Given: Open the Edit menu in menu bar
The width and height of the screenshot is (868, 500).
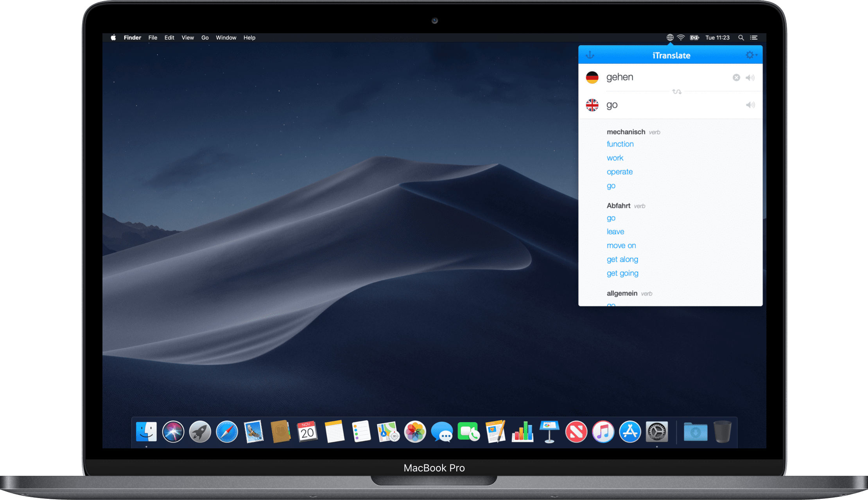Looking at the screenshot, I should point(169,38).
